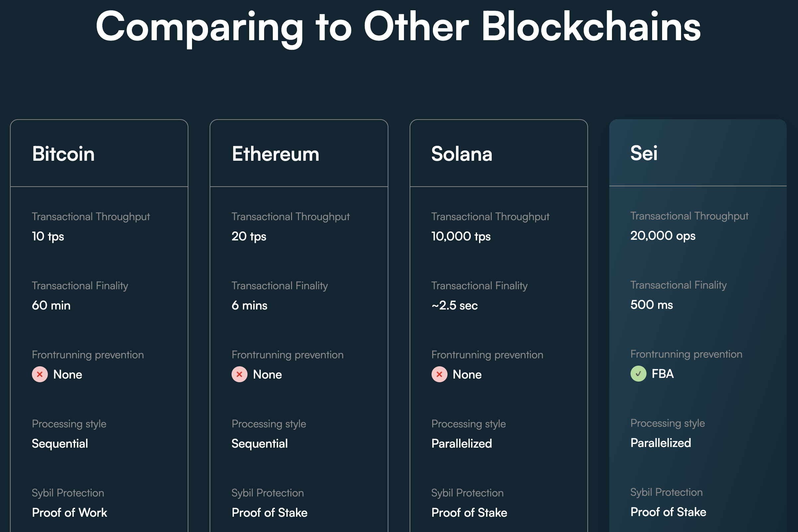Click the red X icon in Bitcoin column
The image size is (798, 532).
click(40, 374)
